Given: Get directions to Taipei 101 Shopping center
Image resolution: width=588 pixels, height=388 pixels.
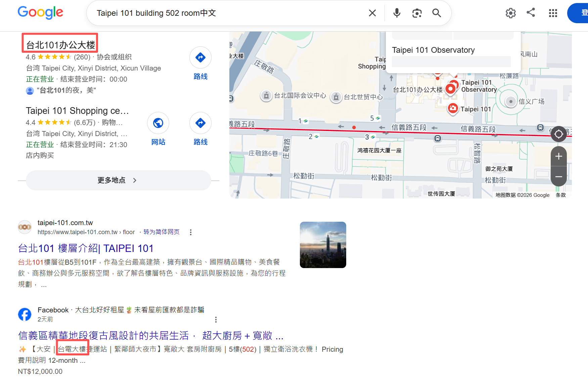Looking at the screenshot, I should coord(200,129).
